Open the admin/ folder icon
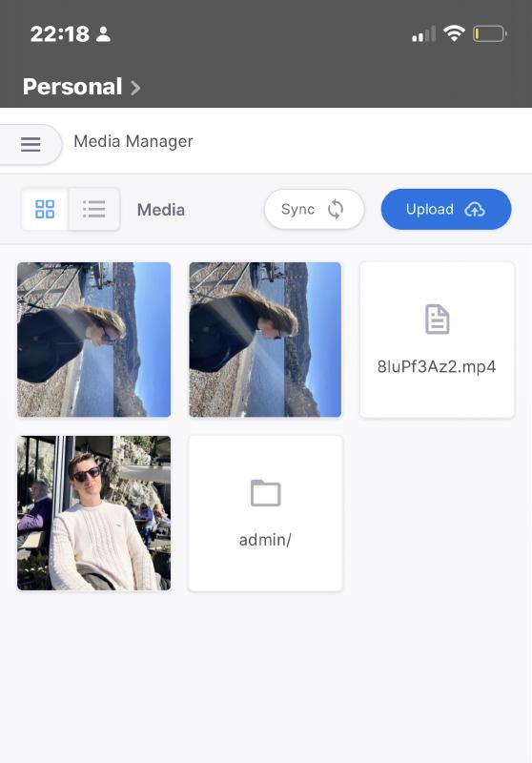 (x=265, y=493)
